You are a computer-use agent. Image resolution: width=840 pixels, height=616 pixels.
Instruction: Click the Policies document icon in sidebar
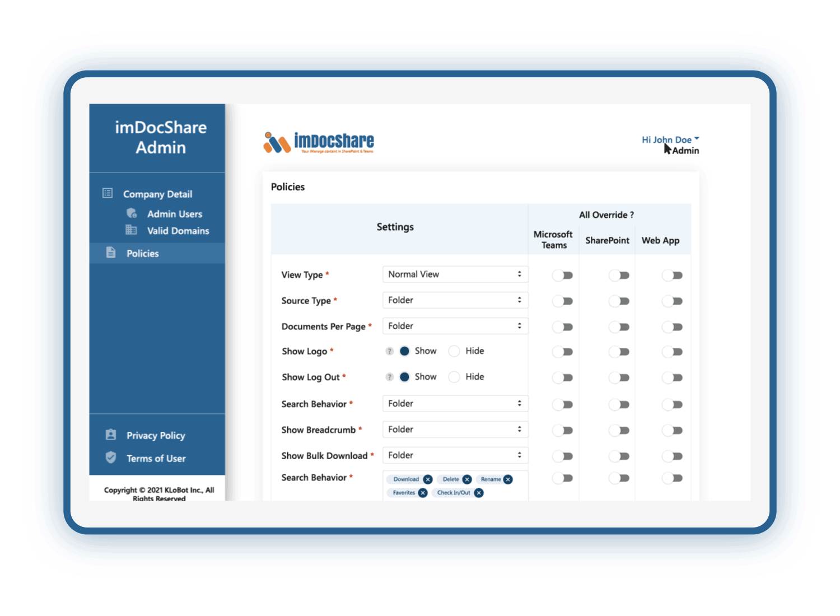pyautogui.click(x=111, y=253)
